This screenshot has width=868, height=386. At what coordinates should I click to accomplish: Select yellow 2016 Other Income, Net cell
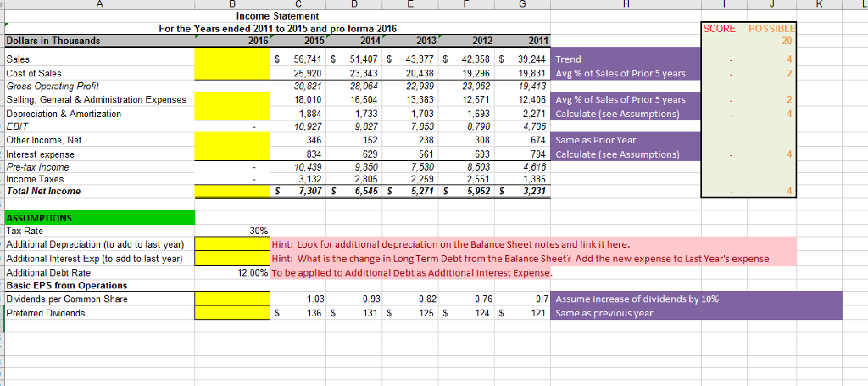point(232,140)
